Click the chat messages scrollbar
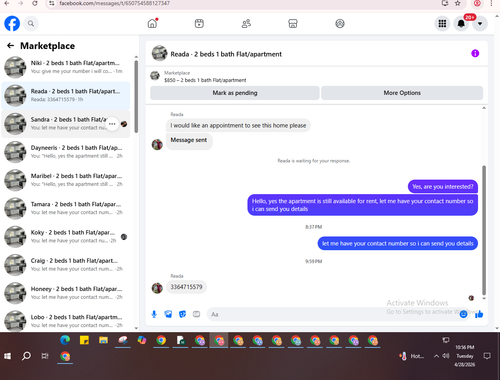Viewport: 500px width, 380px height. pyautogui.click(x=484, y=230)
